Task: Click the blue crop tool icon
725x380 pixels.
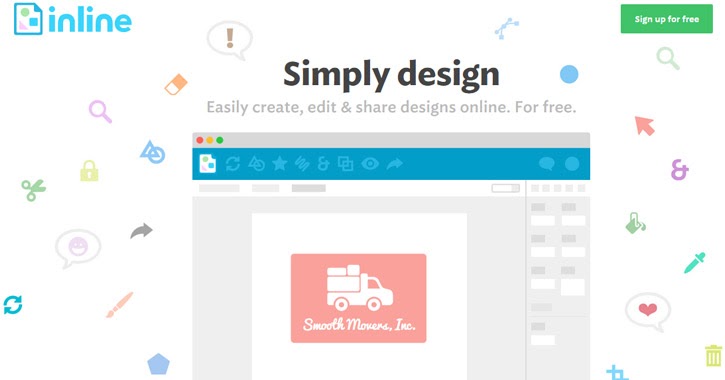Action: pyautogui.click(x=618, y=372)
